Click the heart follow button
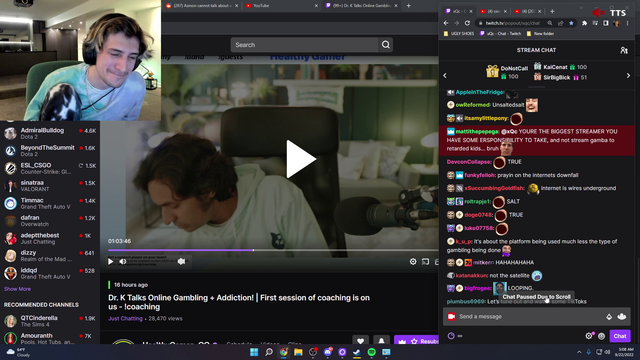Viewport: 640px width, 360px height. (x=360, y=340)
